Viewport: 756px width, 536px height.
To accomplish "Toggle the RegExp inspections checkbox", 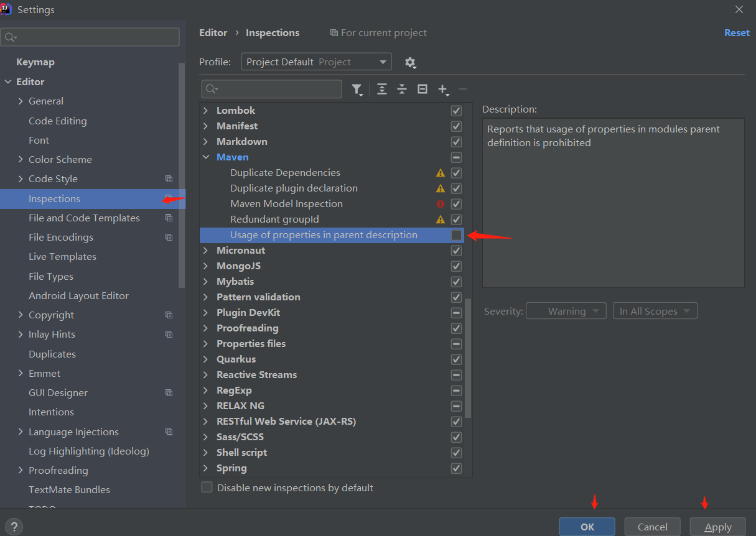I will (456, 390).
